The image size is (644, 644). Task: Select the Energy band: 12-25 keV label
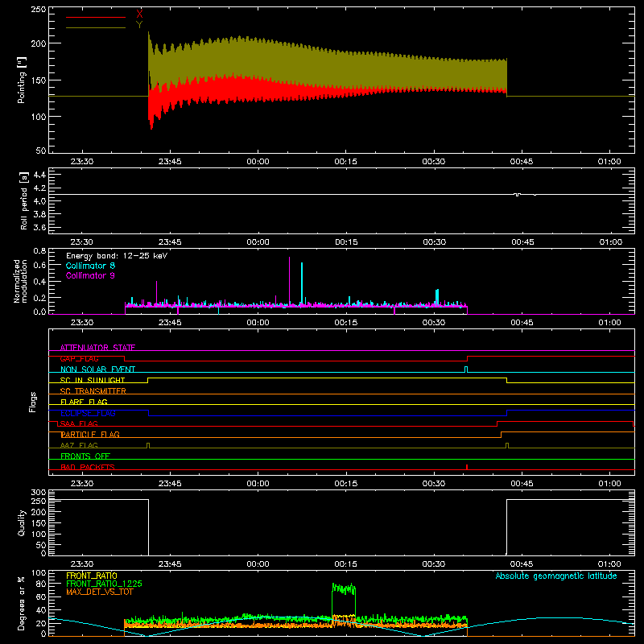(x=117, y=256)
